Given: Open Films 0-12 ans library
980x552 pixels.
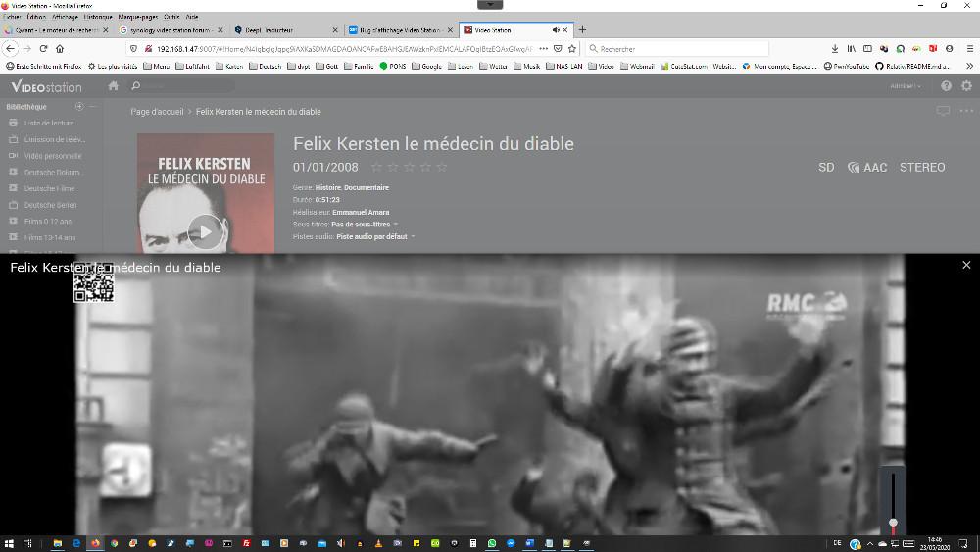Looking at the screenshot, I should pyautogui.click(x=47, y=221).
